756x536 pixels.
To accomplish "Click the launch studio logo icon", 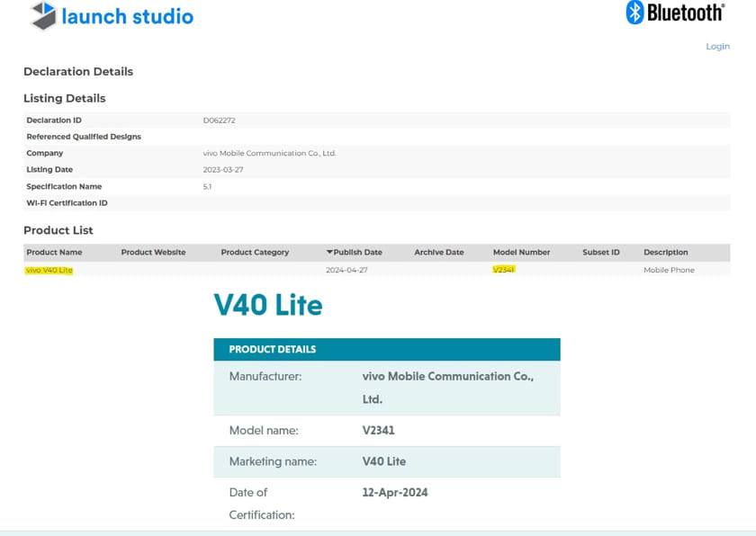I will point(43,15).
